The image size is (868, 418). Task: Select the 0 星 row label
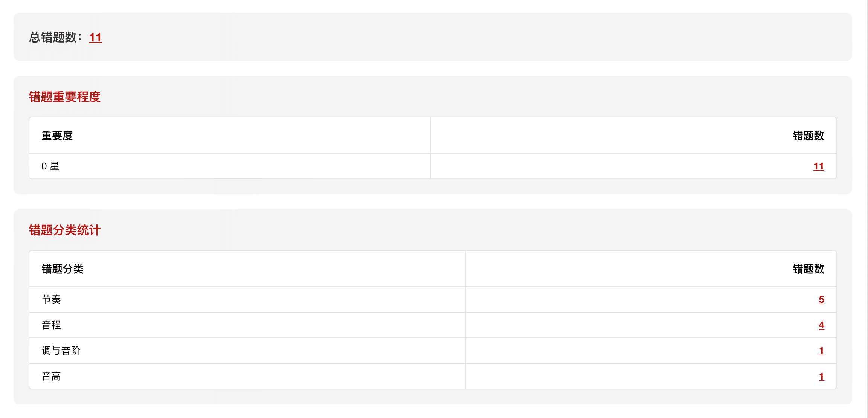(50, 166)
